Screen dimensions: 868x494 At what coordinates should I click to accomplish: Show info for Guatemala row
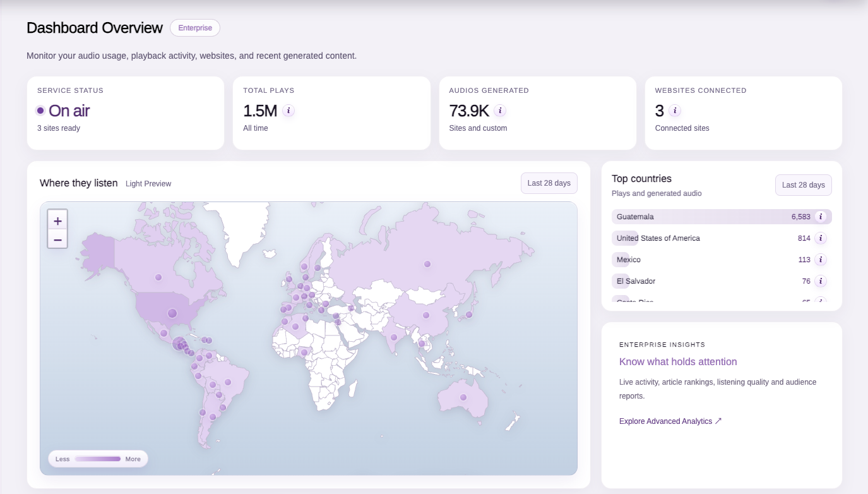coord(821,217)
